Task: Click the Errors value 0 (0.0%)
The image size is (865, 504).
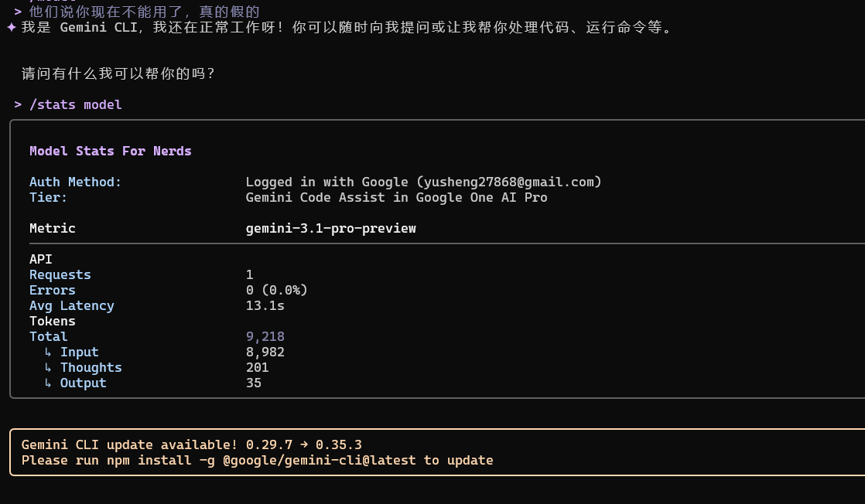Action: click(x=276, y=290)
